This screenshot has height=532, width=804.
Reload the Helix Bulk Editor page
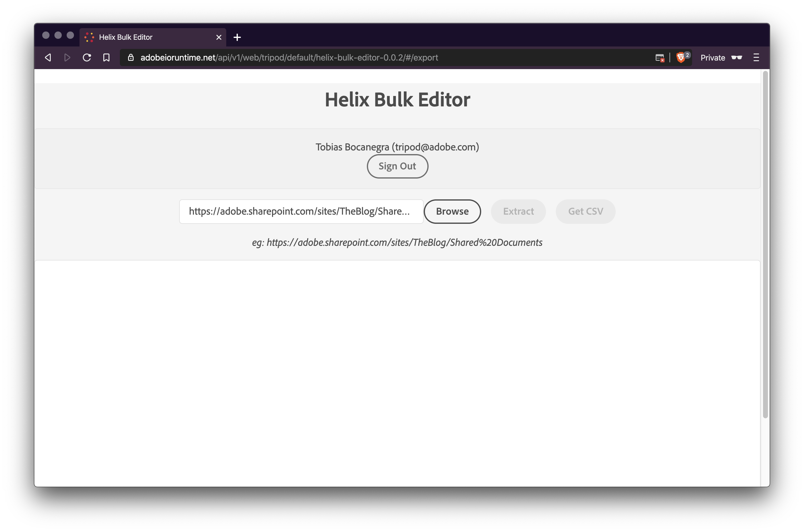click(87, 57)
